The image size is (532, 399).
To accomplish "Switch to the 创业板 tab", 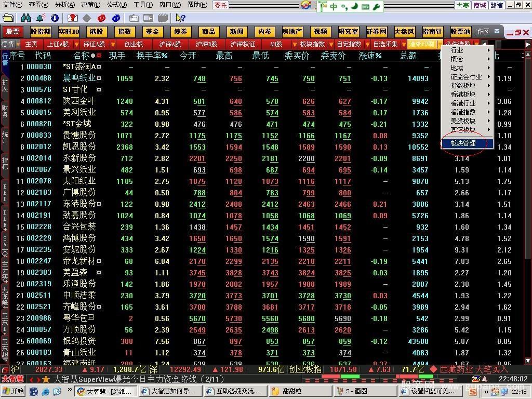I will click(x=134, y=44).
